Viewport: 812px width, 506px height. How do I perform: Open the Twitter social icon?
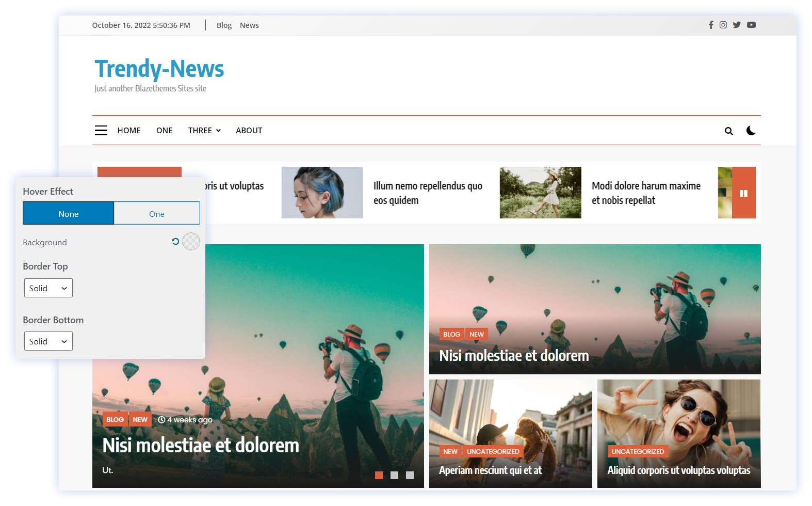tap(736, 25)
